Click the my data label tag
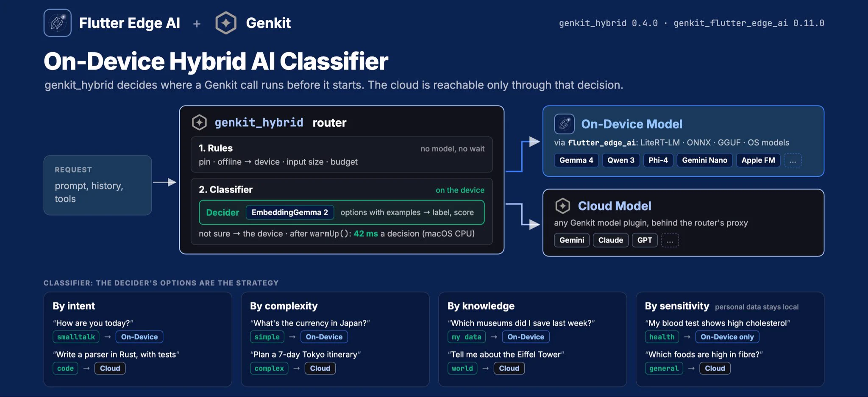868x397 pixels. pyautogui.click(x=467, y=337)
